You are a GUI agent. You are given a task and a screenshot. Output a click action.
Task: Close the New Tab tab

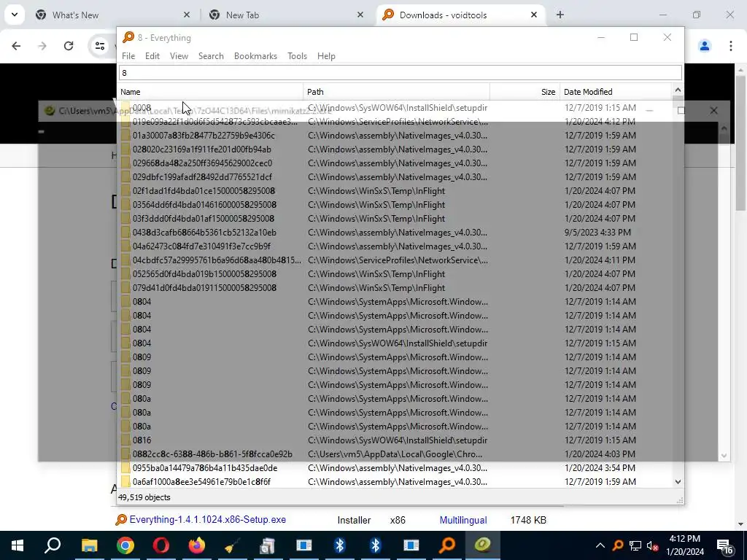360,15
